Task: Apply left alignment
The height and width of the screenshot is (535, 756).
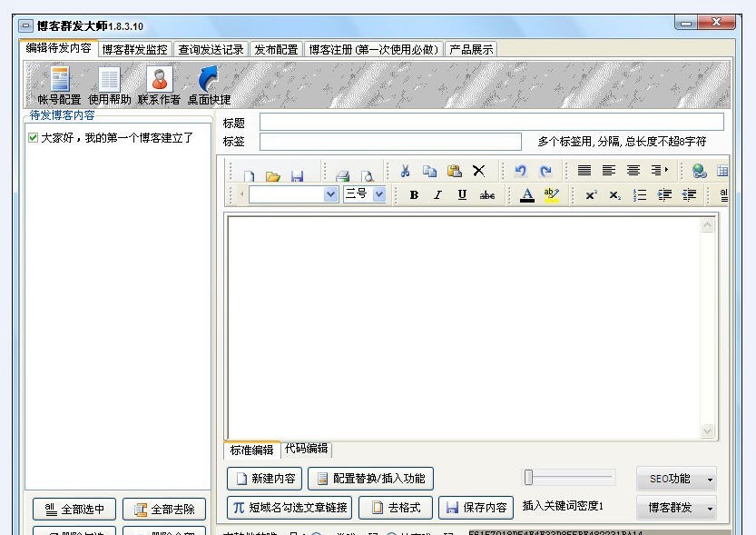Action: point(609,170)
